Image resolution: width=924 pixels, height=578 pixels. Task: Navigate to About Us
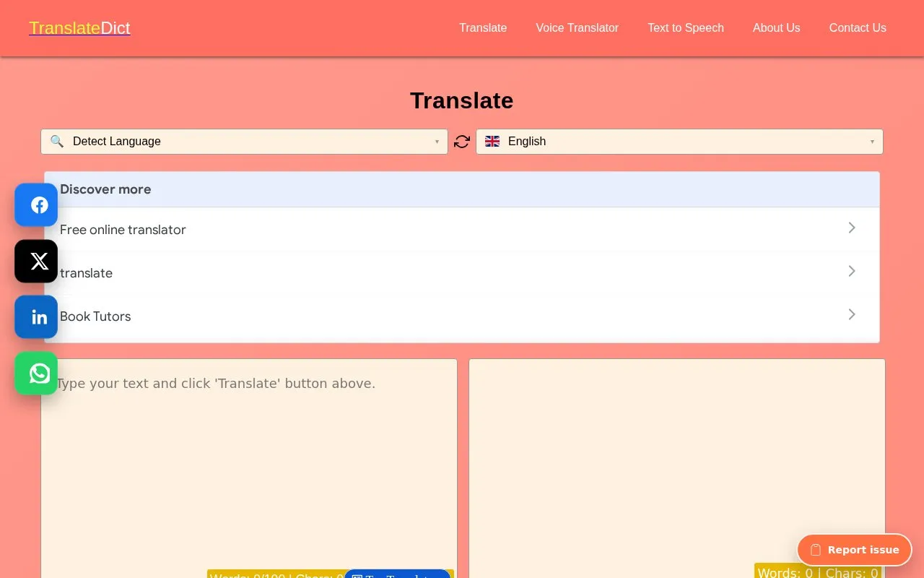[776, 27]
